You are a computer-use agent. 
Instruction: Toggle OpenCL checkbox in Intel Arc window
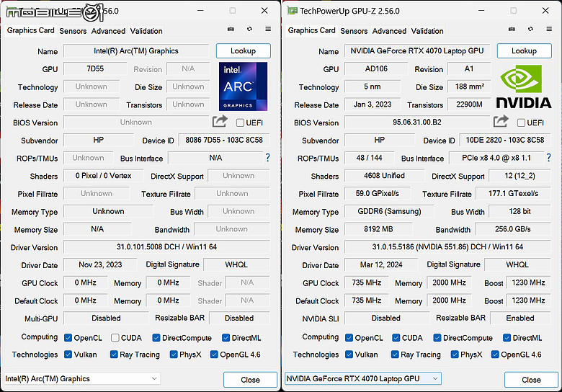(68, 338)
